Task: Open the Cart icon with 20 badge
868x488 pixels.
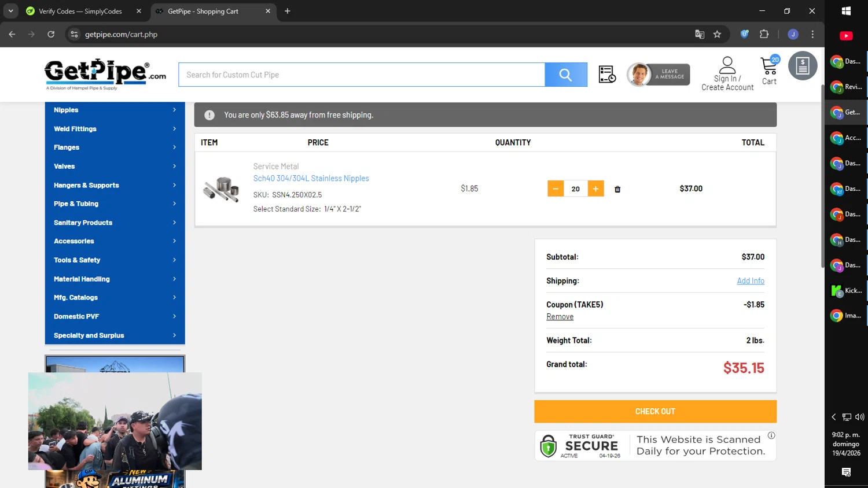Action: [770, 71]
